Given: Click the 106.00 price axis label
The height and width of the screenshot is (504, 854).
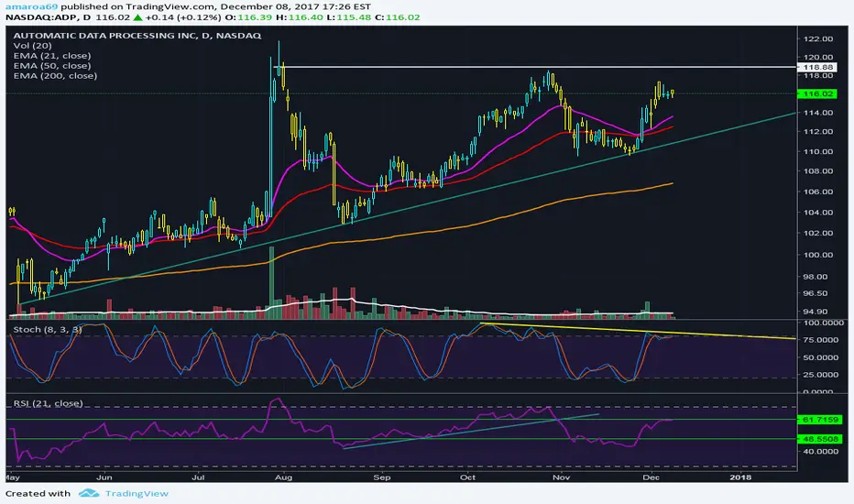Looking at the screenshot, I should 818,192.
